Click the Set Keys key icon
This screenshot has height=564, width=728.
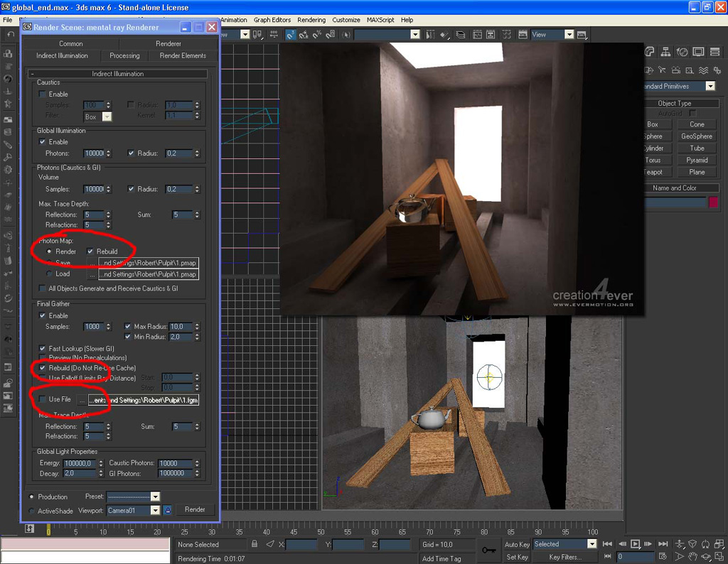coord(488,550)
